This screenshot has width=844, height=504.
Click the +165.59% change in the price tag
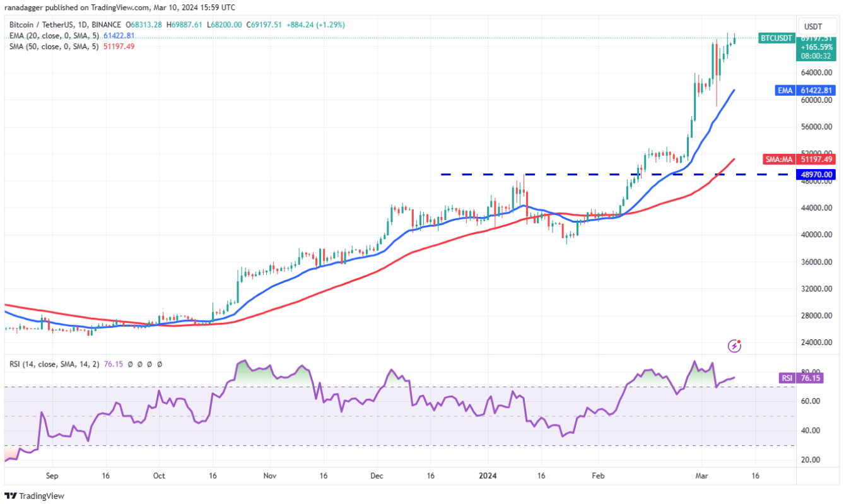coord(818,47)
